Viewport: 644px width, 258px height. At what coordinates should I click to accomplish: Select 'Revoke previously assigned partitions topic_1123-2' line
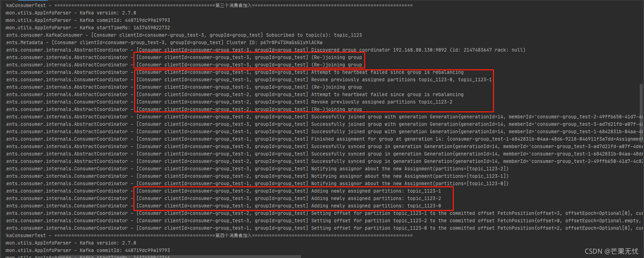tap(229, 102)
